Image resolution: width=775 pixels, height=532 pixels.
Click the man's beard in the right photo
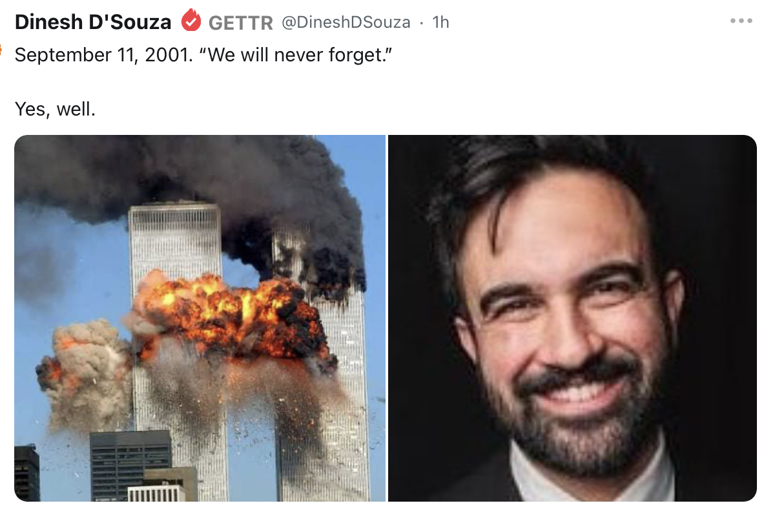(568, 426)
